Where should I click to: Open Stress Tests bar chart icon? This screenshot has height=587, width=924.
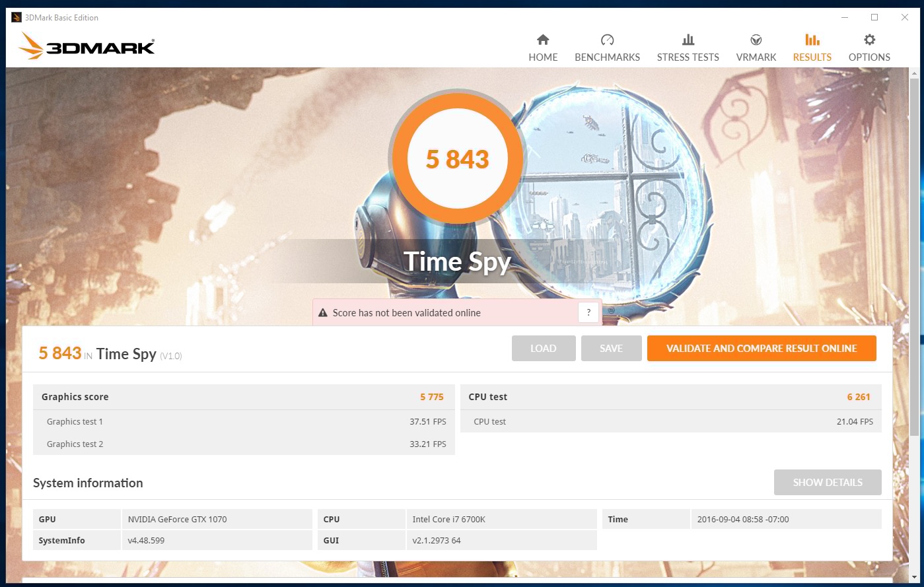(688, 40)
